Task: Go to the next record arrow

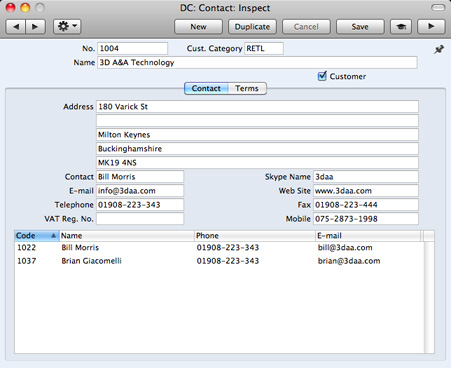Action: pyautogui.click(x=35, y=27)
